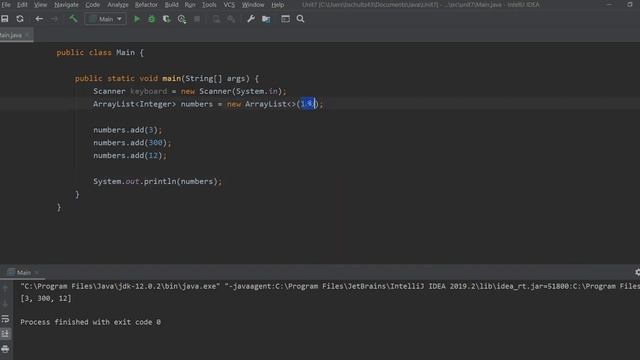Open the Run menu
640x360 pixels.
pyautogui.click(x=190, y=4)
